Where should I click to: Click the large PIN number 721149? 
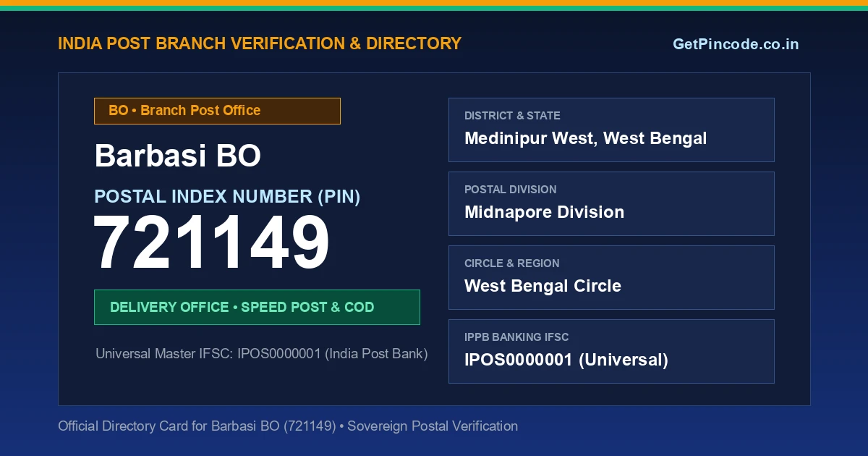tap(212, 245)
